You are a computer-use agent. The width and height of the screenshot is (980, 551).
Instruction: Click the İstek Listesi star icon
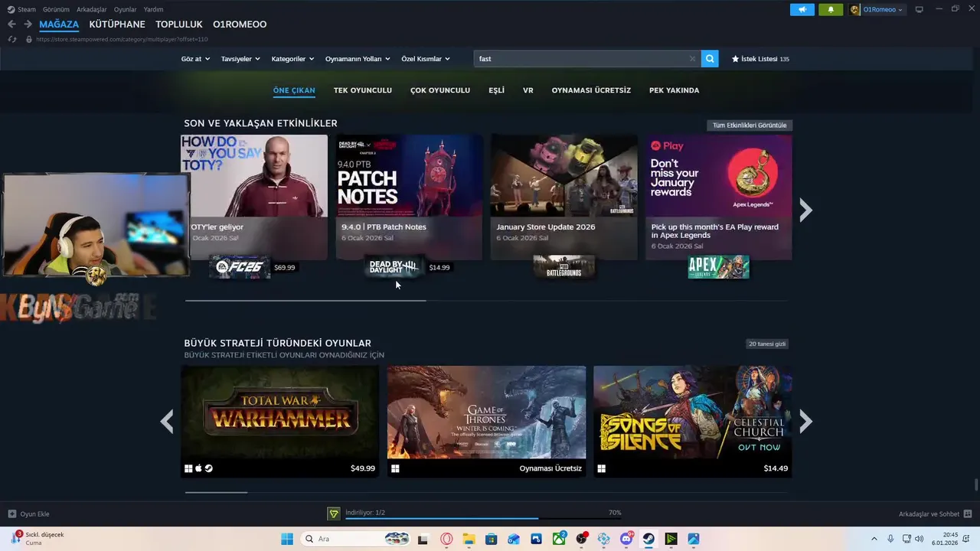point(735,59)
